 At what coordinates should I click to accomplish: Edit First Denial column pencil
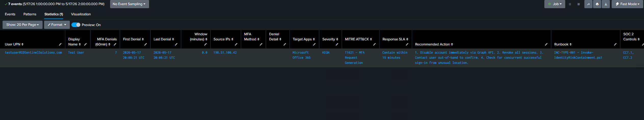point(146,44)
